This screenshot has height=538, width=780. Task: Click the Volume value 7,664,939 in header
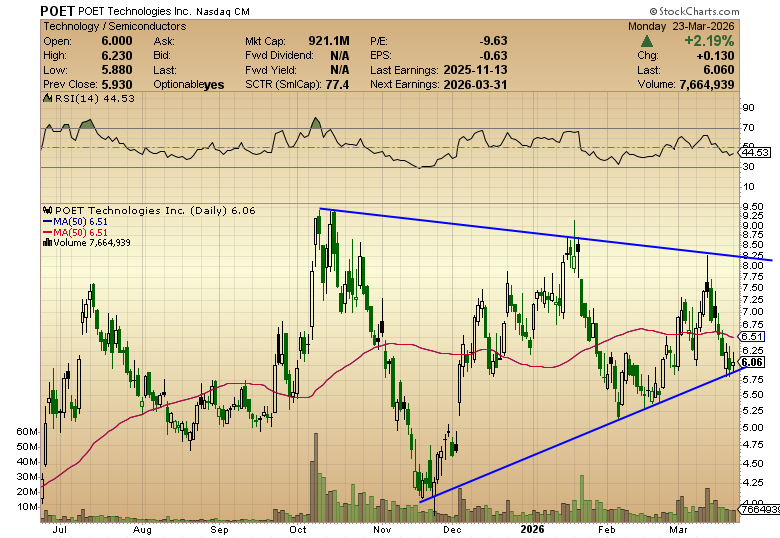tap(707, 84)
